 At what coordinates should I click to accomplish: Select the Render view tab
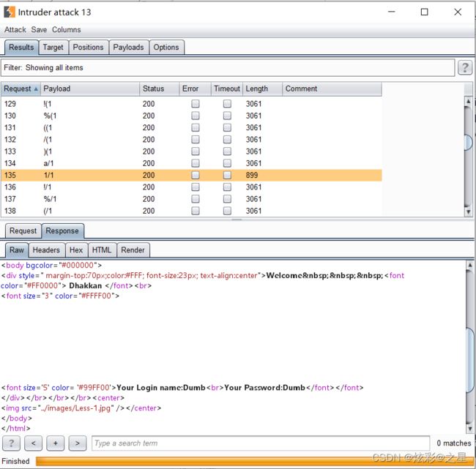pyautogui.click(x=133, y=250)
